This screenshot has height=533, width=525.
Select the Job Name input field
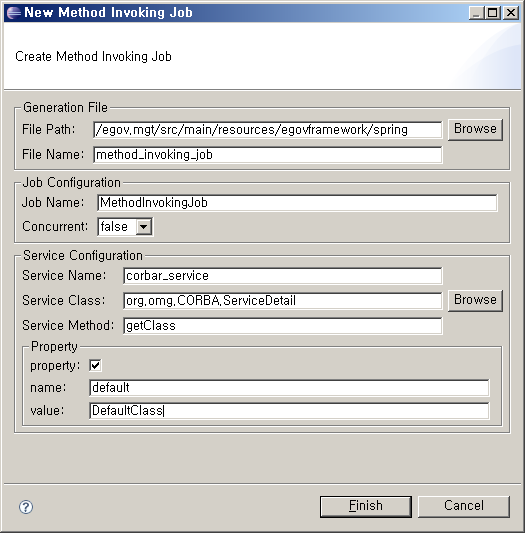[297, 203]
